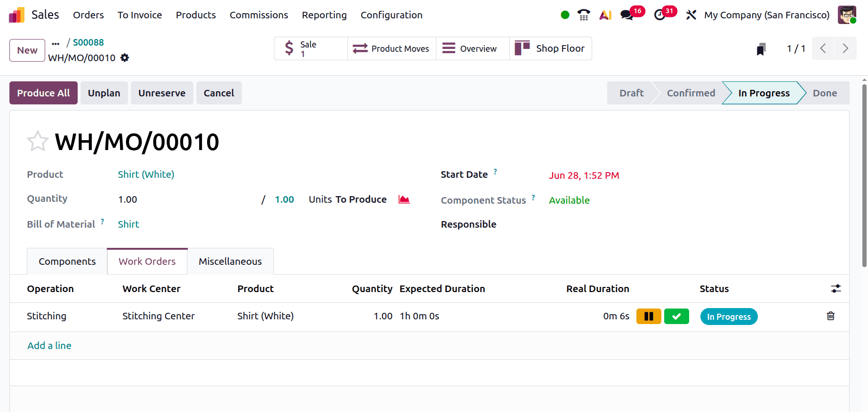Click the Available component status text
The width and height of the screenshot is (868, 412).
point(569,200)
